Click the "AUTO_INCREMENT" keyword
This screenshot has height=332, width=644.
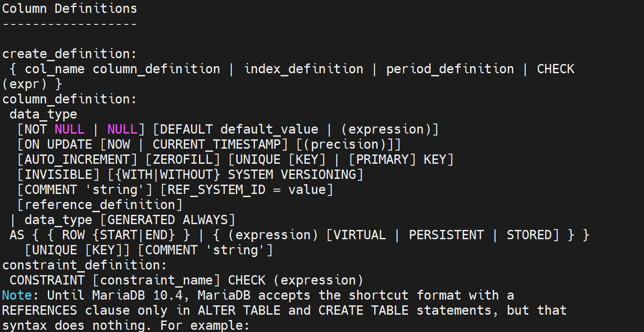click(x=77, y=159)
